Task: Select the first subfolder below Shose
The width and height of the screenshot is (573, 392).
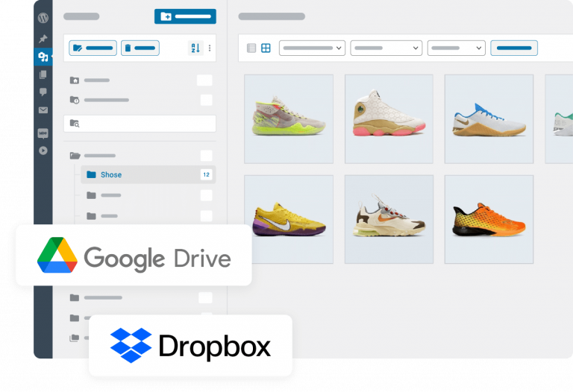Action: [148, 195]
